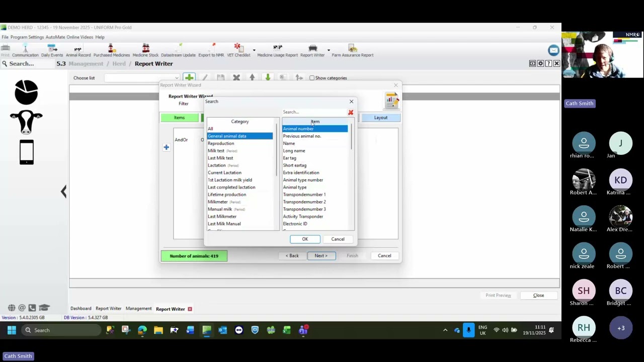Click the cow head sidebar icon
This screenshot has height=362, width=644.
pyautogui.click(x=26, y=122)
